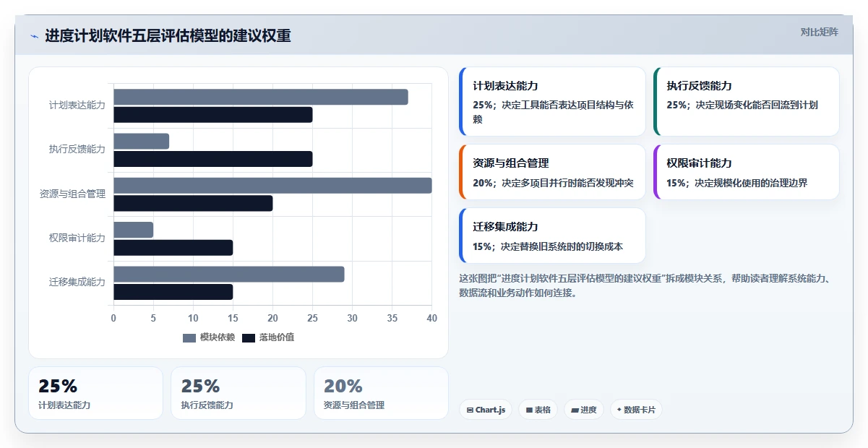868x448 pixels.
Task: Click the Chart.js chip icon
Action: point(470,410)
